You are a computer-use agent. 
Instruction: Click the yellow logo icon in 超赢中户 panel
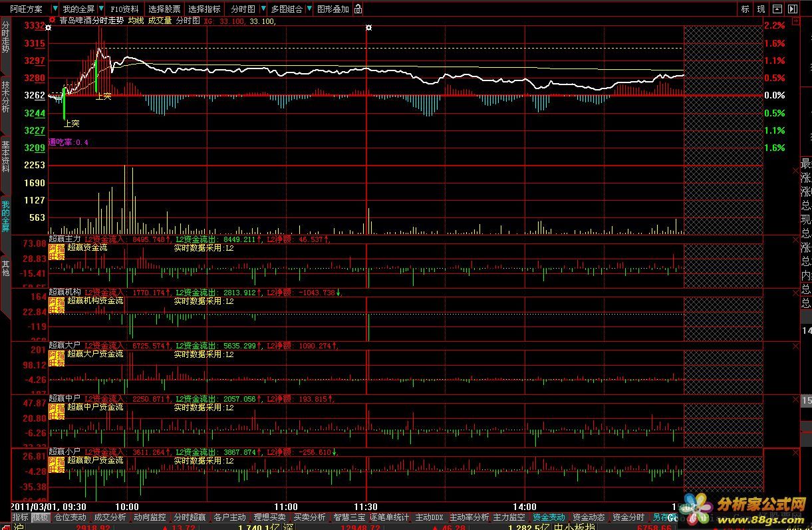point(57,411)
